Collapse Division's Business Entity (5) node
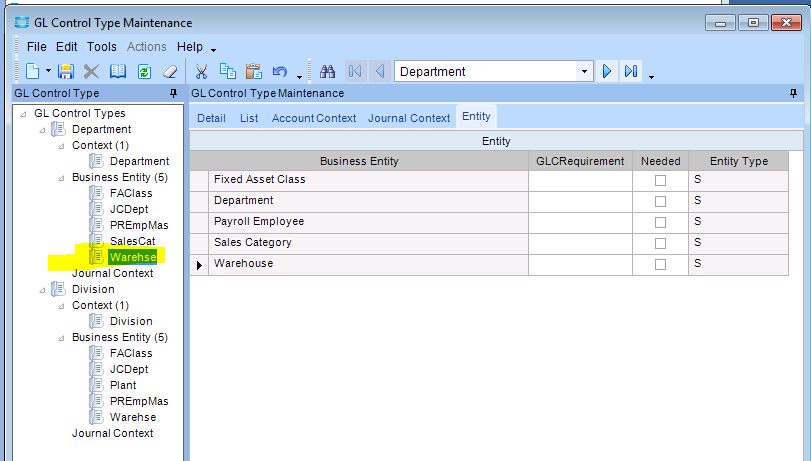811x461 pixels. (62, 338)
